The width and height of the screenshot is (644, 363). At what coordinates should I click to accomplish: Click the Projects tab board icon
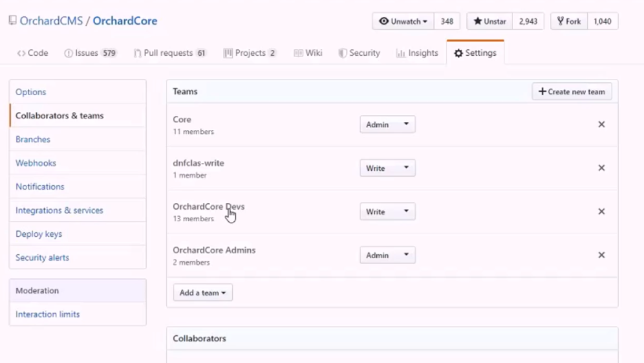(x=228, y=53)
